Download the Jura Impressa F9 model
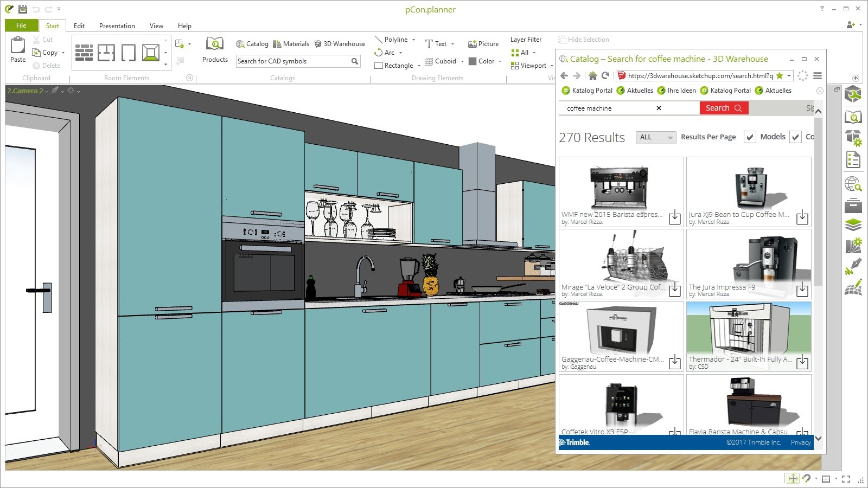Screen dimensions: 868x488 point(802,290)
